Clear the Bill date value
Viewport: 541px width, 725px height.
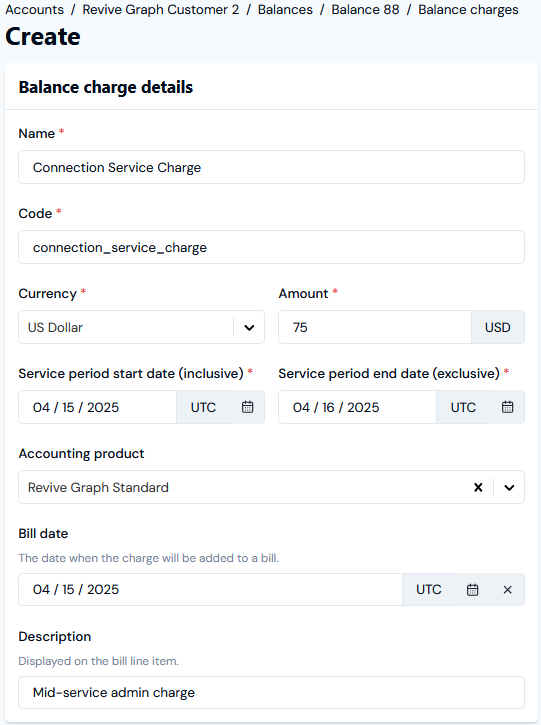[507, 590]
